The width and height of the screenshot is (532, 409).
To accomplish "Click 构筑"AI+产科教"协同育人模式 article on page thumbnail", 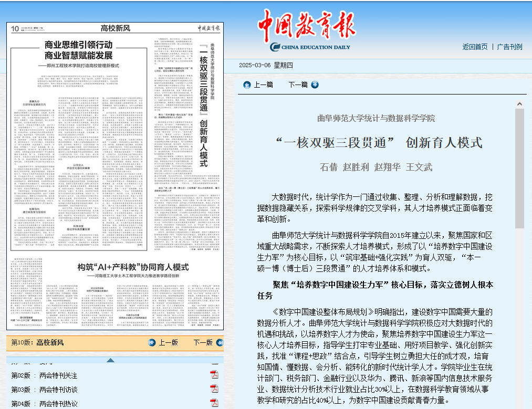I will pyautogui.click(x=133, y=267).
